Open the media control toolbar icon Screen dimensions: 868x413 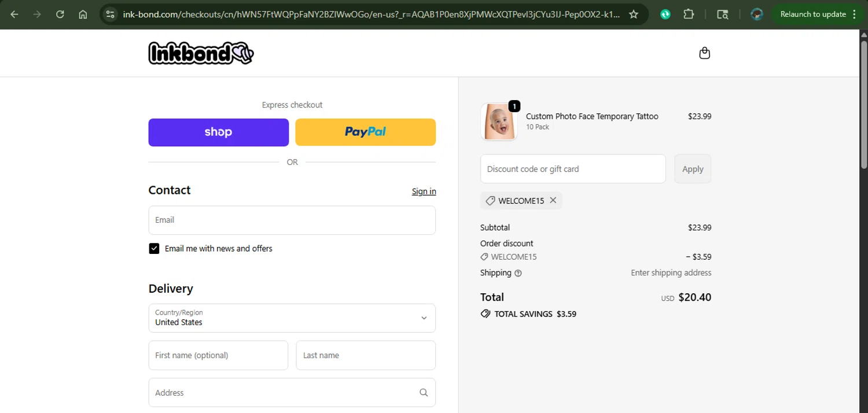[722, 14]
